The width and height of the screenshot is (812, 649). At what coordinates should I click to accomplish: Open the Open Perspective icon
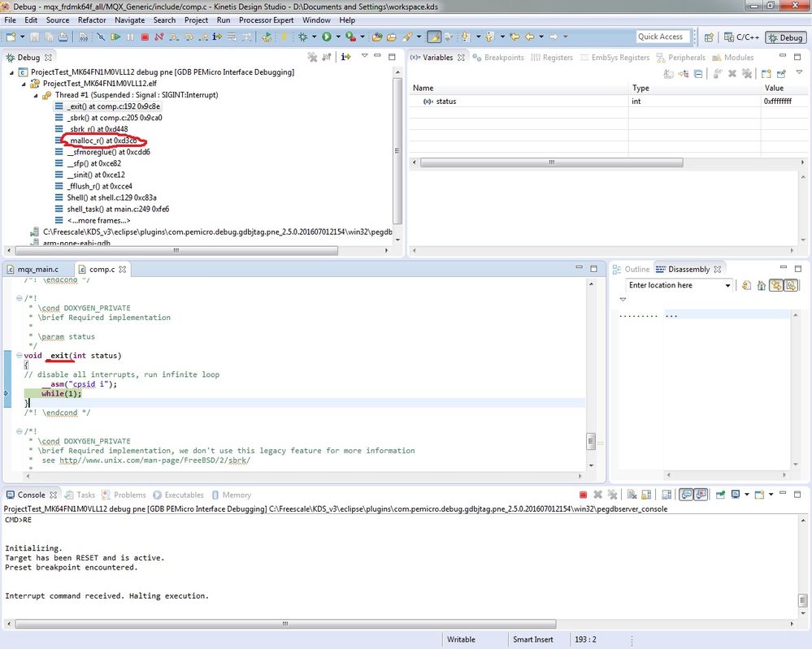pyautogui.click(x=709, y=37)
